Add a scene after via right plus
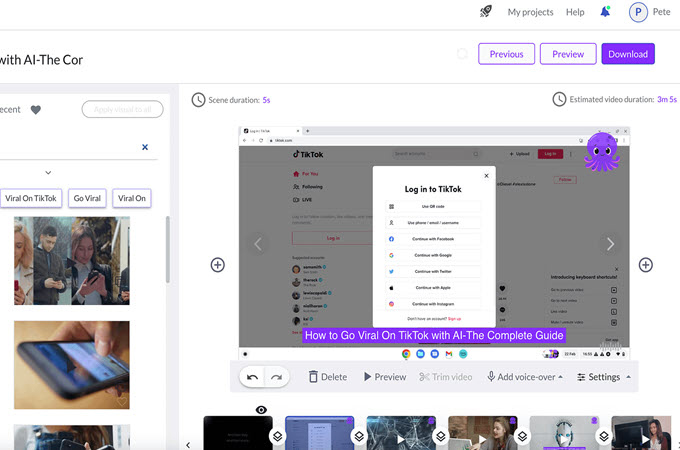This screenshot has width=680, height=450. [x=646, y=265]
